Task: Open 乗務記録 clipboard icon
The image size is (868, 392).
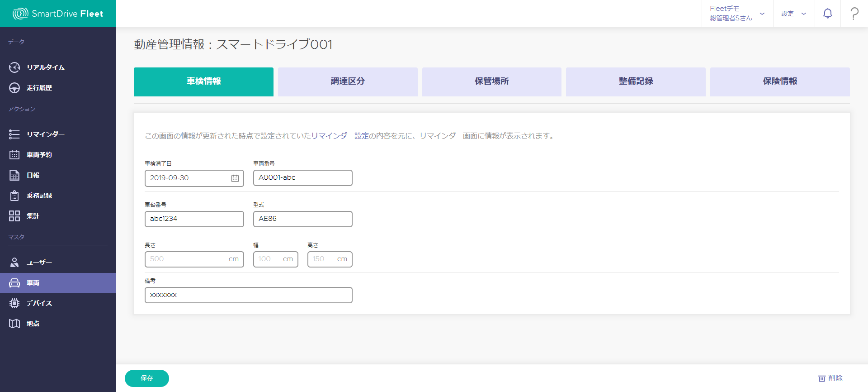Action: tap(14, 196)
